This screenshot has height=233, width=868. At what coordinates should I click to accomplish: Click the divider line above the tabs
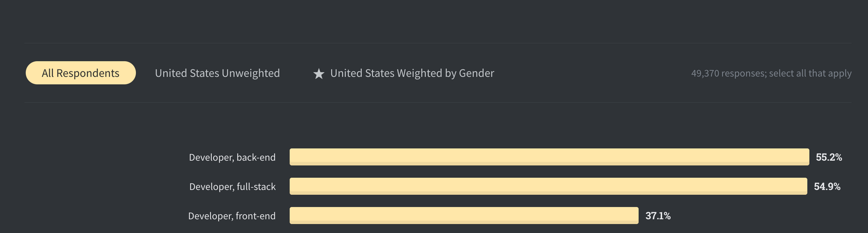click(x=438, y=43)
